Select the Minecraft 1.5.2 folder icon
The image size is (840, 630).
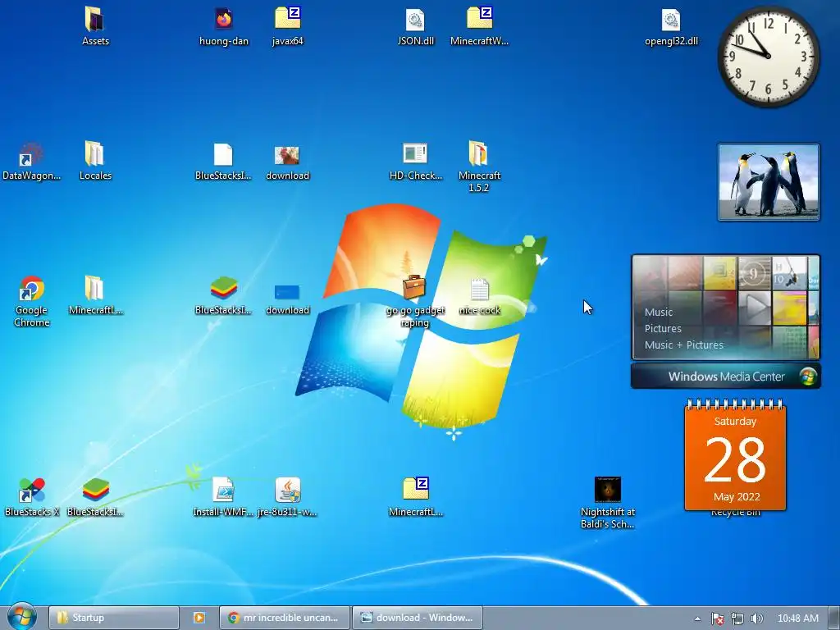[478, 154]
